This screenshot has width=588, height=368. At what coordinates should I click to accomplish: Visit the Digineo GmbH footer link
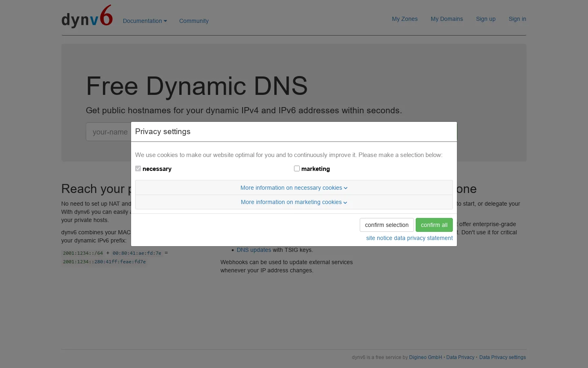click(425, 357)
